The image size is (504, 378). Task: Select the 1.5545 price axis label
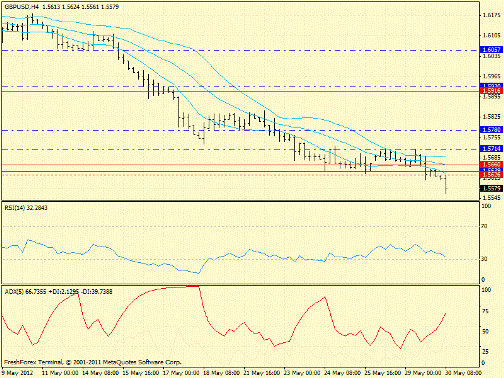[492, 198]
